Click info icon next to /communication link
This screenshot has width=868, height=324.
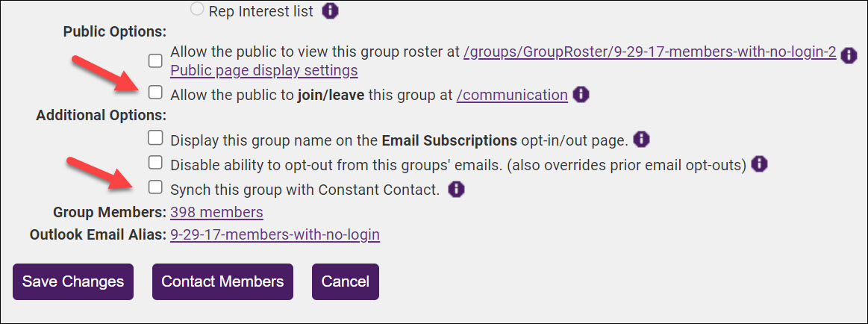581,95
